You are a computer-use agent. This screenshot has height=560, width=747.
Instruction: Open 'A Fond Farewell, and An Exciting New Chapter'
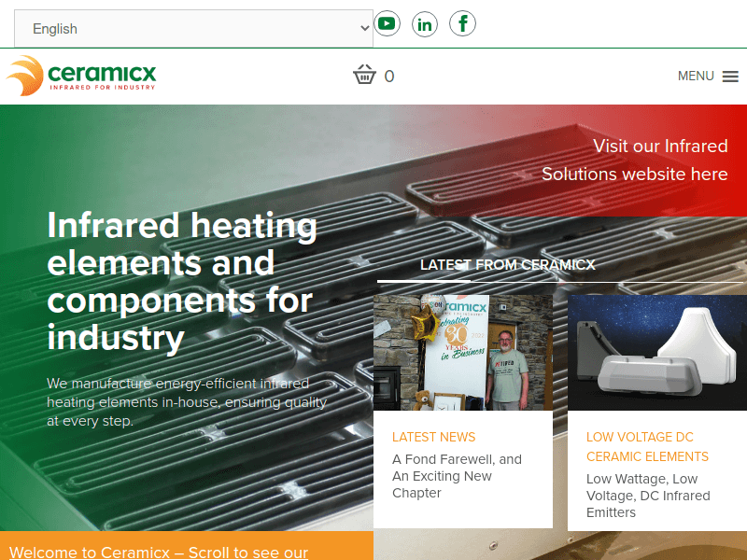[456, 476]
